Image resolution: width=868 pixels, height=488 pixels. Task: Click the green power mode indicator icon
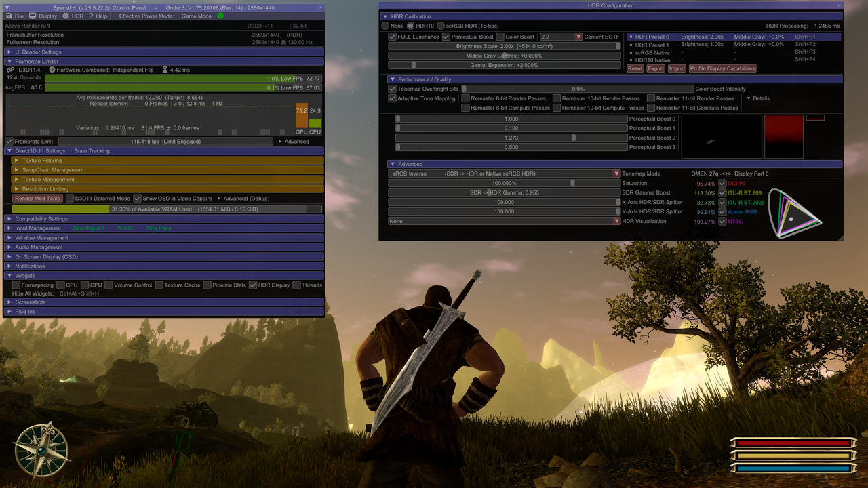pyautogui.click(x=220, y=16)
